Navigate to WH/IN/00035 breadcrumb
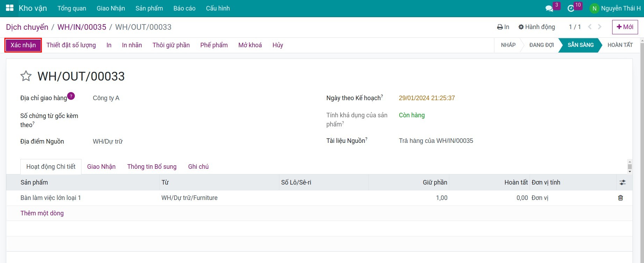The height and width of the screenshot is (263, 644). [82, 27]
